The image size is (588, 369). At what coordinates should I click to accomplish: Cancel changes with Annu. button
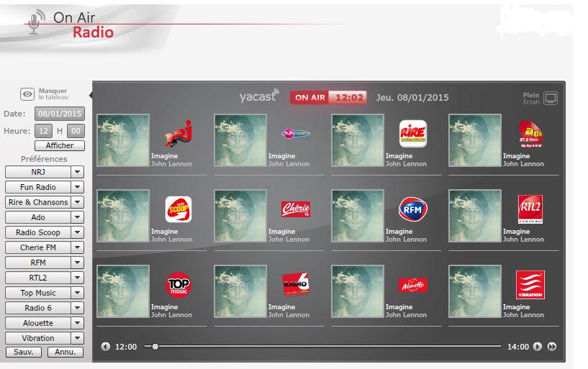tap(65, 352)
